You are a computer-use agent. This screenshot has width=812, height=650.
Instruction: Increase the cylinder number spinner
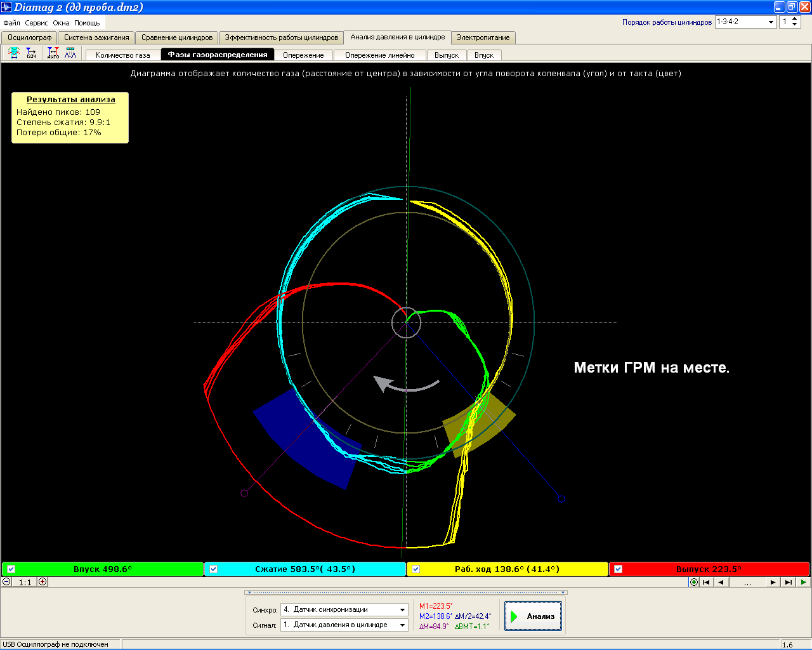[x=796, y=19]
